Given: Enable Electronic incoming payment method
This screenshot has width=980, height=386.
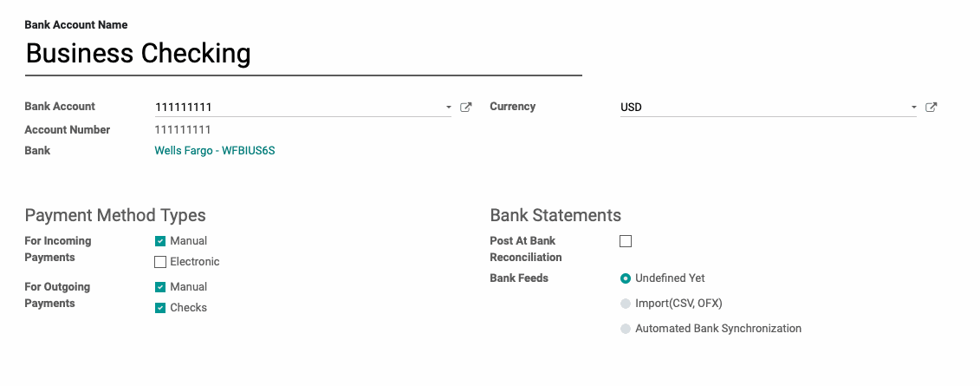Looking at the screenshot, I should pos(160,261).
